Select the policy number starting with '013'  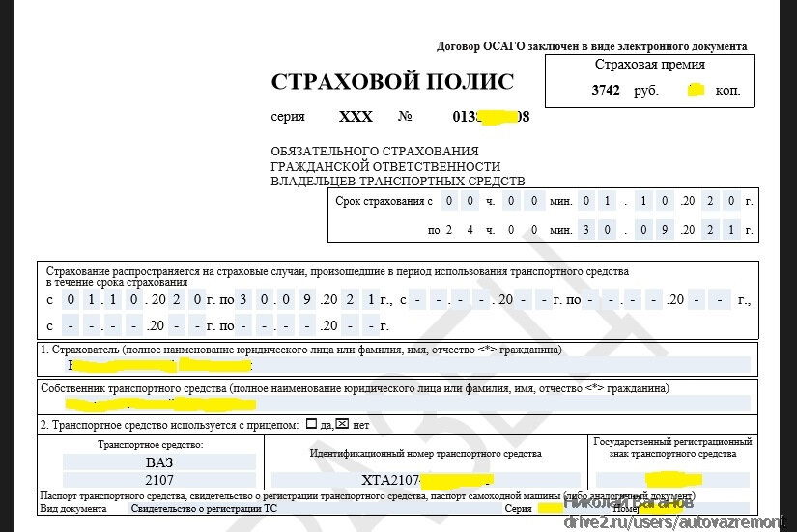491,117
